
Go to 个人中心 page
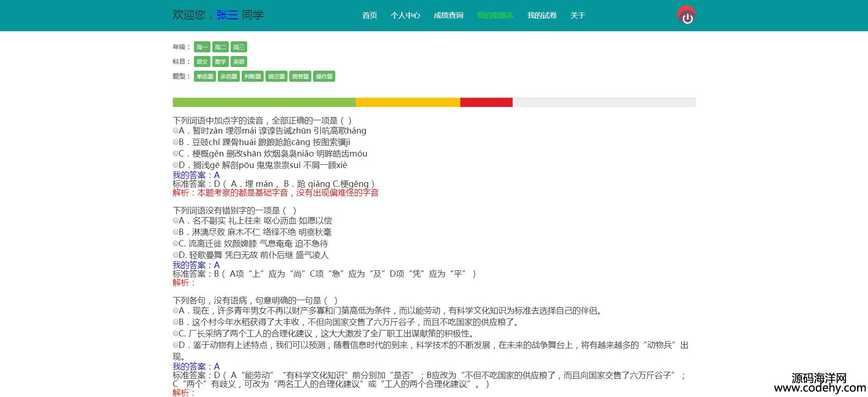(x=405, y=16)
